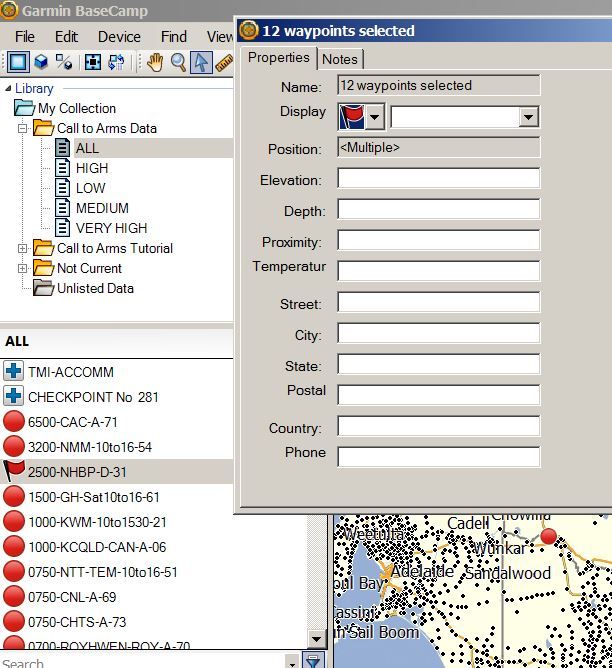Viewport: 612px width, 668px height.
Task: Select the 2D map view icon
Action: [17, 63]
